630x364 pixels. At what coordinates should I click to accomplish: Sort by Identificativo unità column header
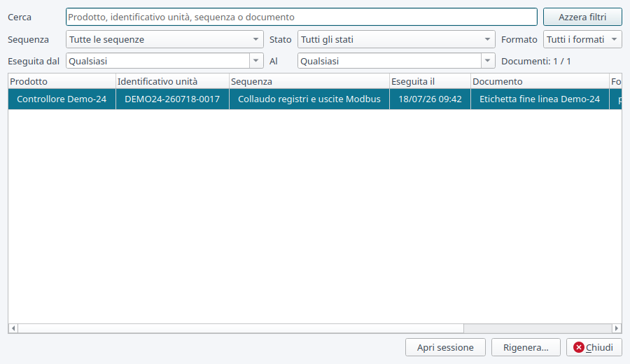click(172, 81)
